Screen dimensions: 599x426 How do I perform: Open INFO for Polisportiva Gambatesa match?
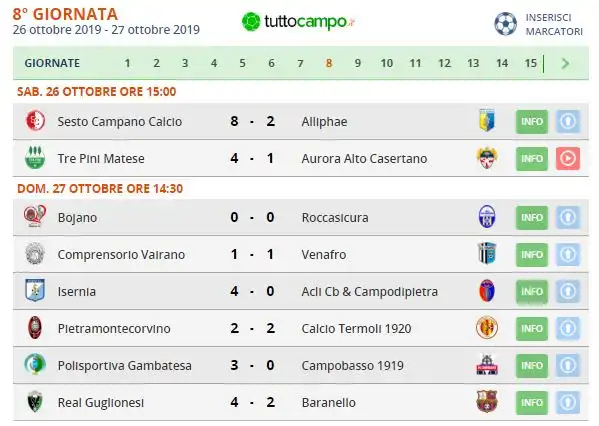click(x=532, y=366)
